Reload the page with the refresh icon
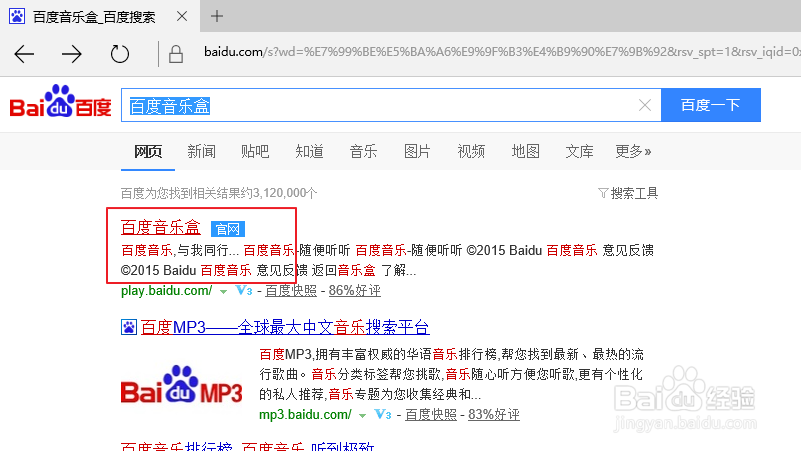801x451 pixels. (120, 54)
